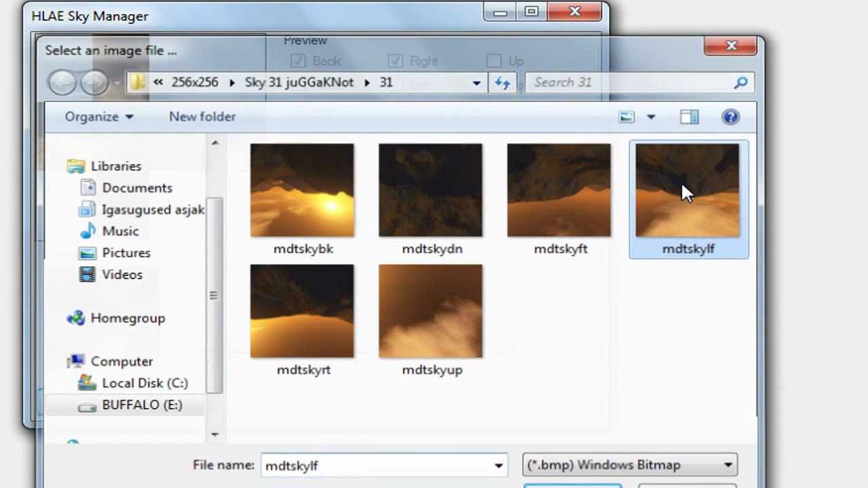Screen dimensions: 868x488
Task: Click the navigation pane scrollbar thumb
Action: 214,296
